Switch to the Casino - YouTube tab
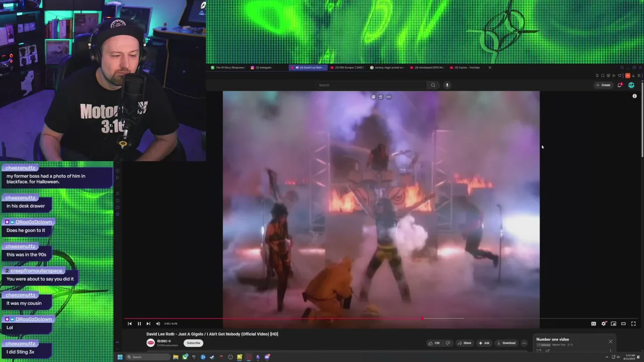Image resolution: width=644 pixels, height=362 pixels. 467,67
